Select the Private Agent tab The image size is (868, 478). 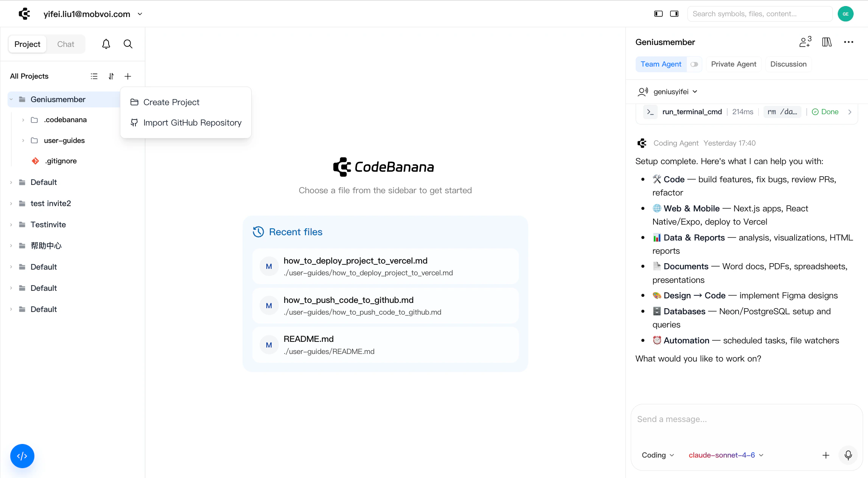click(x=734, y=64)
